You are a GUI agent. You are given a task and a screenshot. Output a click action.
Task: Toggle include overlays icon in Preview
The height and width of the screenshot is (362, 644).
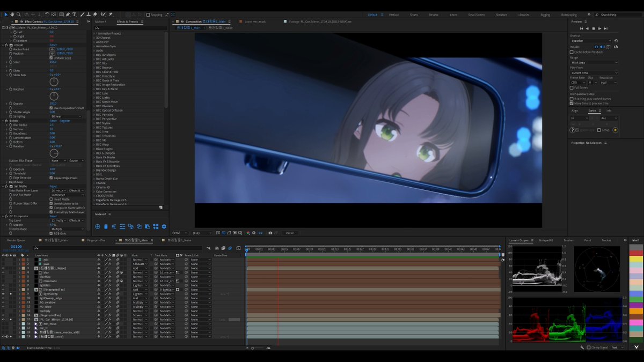pos(608,47)
